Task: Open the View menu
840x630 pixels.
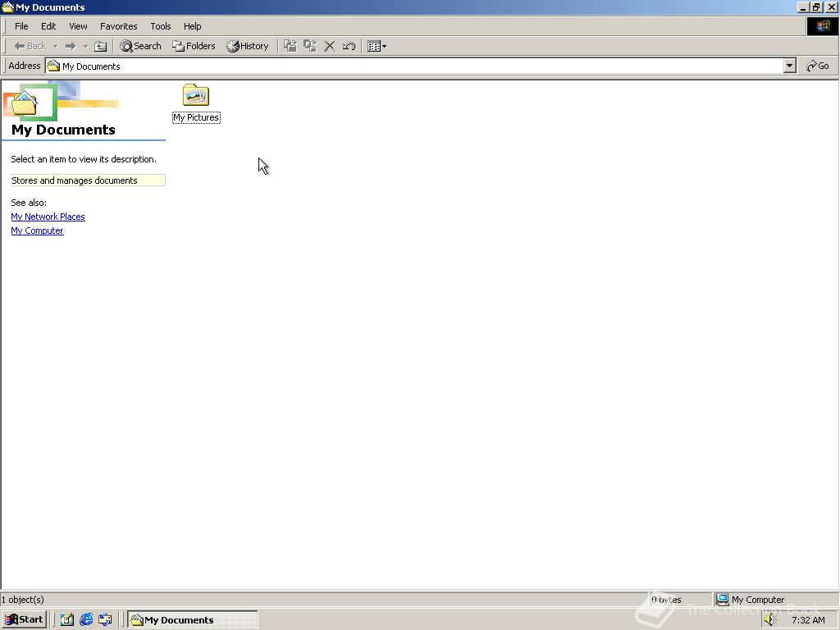Action: point(78,26)
